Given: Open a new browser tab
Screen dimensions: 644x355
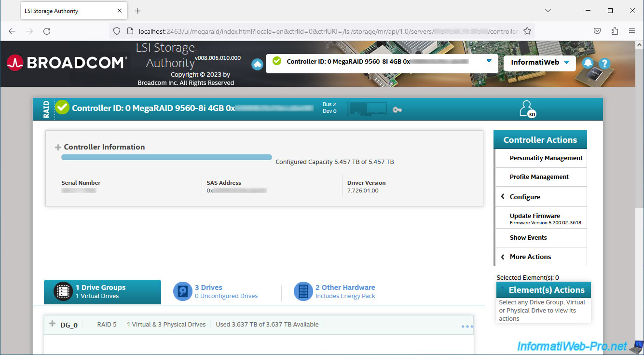Looking at the screenshot, I should (138, 11).
